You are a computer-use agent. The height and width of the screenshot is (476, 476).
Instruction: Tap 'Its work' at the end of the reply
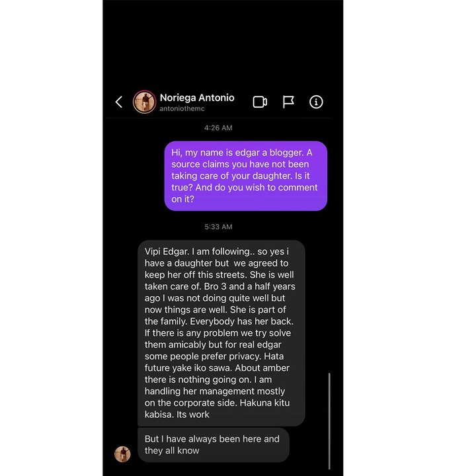tap(193, 415)
